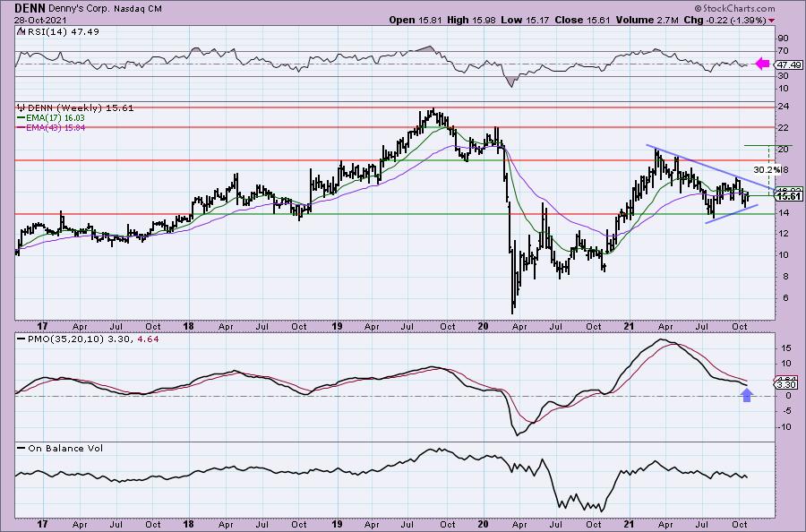Click the RSI(14) 47.49 panel legend
806x532 pixels.
(58, 31)
